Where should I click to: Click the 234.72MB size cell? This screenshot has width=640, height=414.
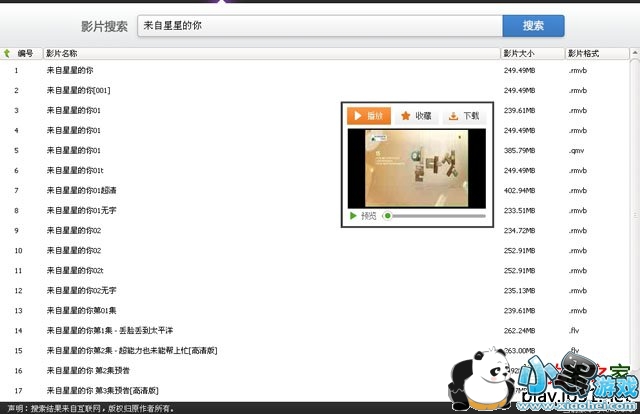click(x=519, y=230)
